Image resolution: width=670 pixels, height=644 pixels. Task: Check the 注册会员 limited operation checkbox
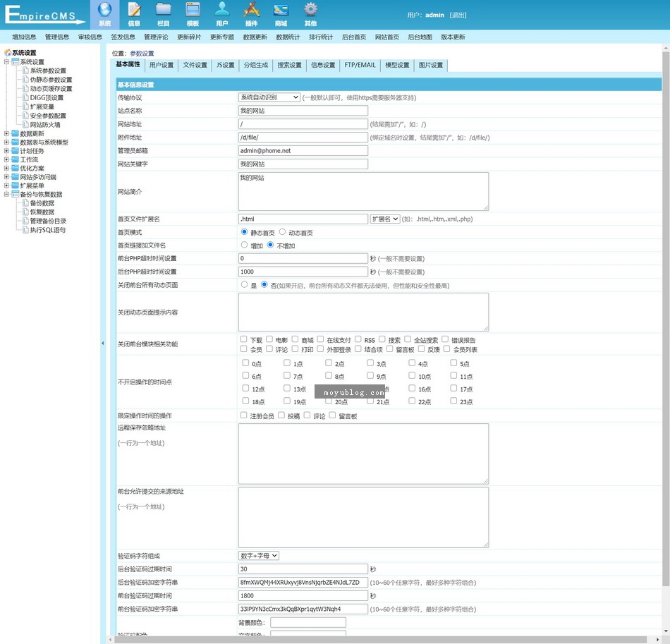(243, 415)
